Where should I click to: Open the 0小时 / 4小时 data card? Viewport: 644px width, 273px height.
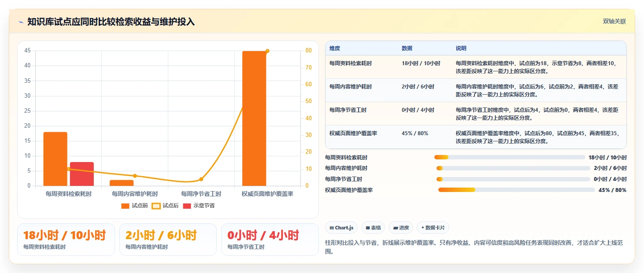(x=270, y=240)
